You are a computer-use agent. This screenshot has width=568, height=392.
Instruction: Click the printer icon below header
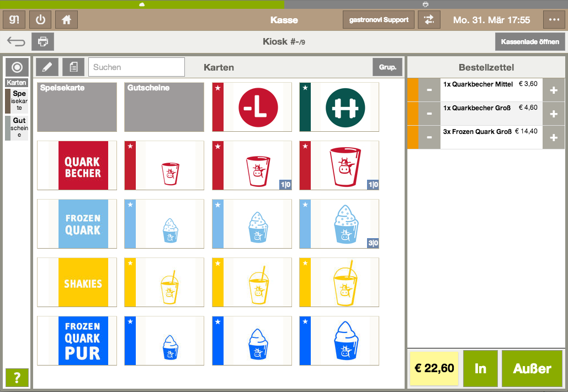pyautogui.click(x=43, y=41)
